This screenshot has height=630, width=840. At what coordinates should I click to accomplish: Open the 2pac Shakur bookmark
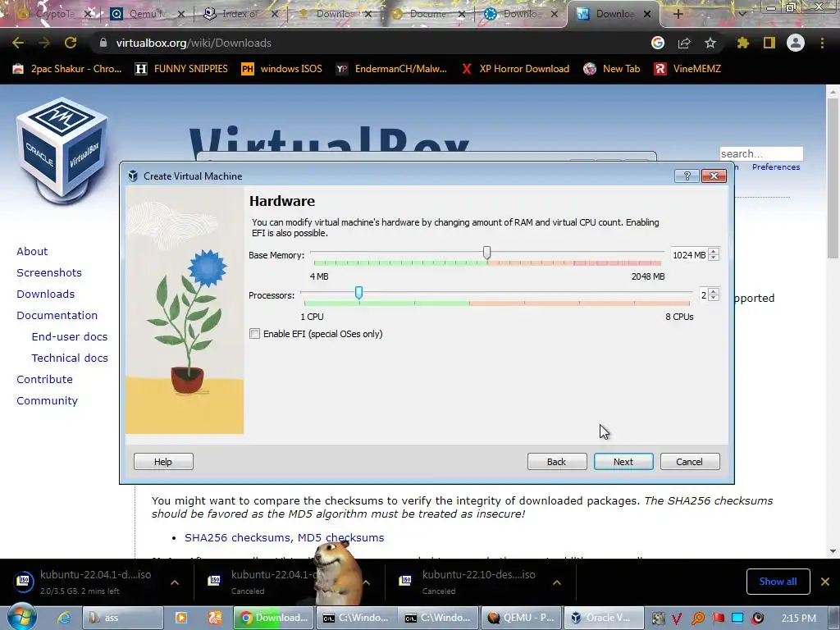click(x=67, y=69)
